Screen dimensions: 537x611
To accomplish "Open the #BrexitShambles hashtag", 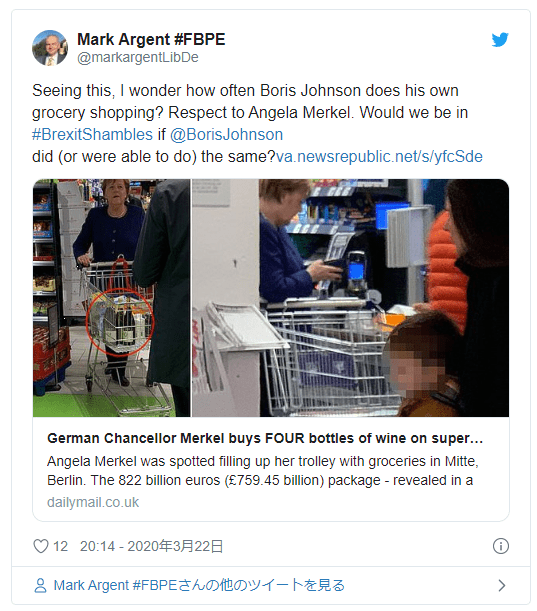I will tap(92, 134).
